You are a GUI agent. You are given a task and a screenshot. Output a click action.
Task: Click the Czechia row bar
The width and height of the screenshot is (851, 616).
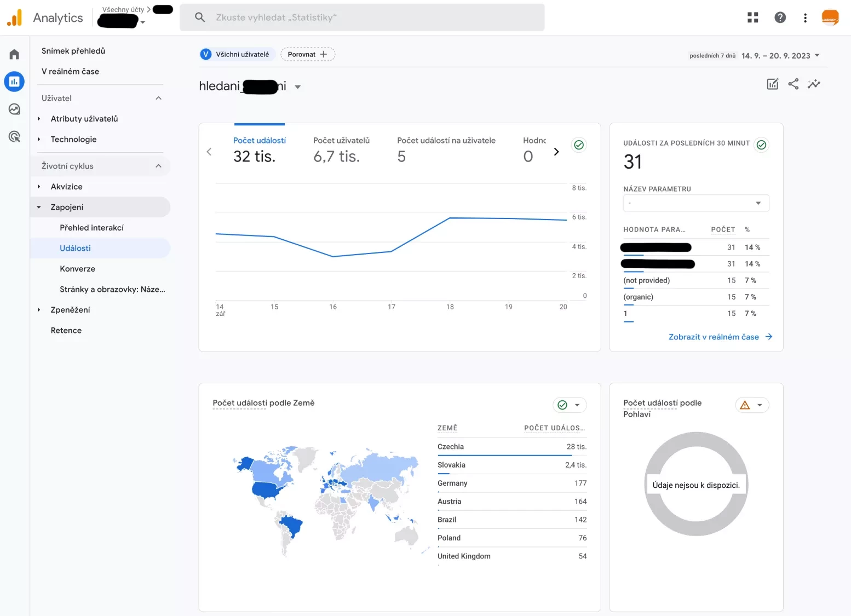tap(504, 455)
